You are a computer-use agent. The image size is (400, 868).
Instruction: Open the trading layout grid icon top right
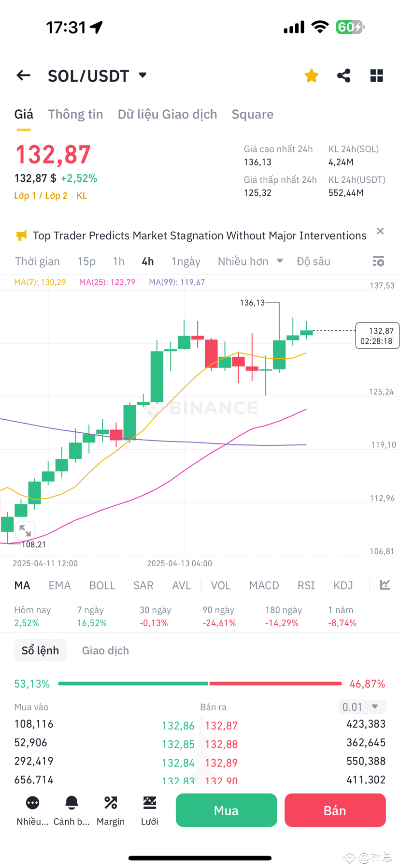coord(376,75)
